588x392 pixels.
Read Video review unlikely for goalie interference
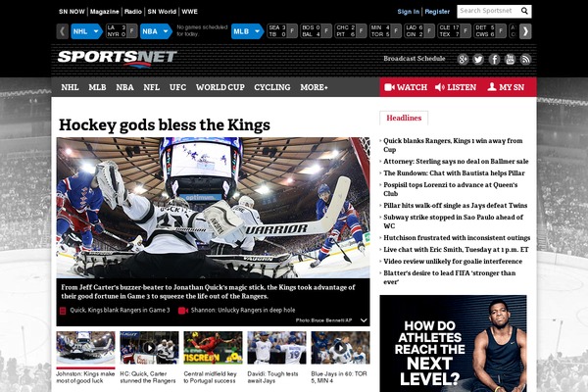coord(453,261)
